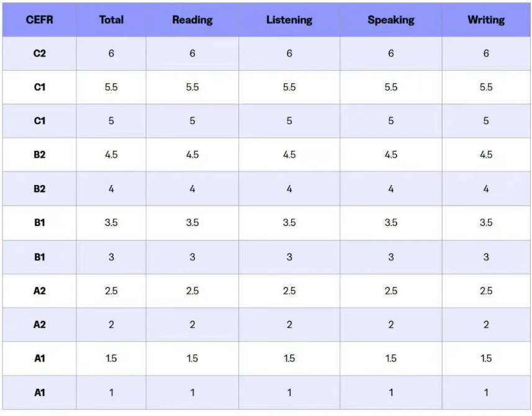Click the Writing column header
This screenshot has height=416, width=532.
tap(486, 20)
